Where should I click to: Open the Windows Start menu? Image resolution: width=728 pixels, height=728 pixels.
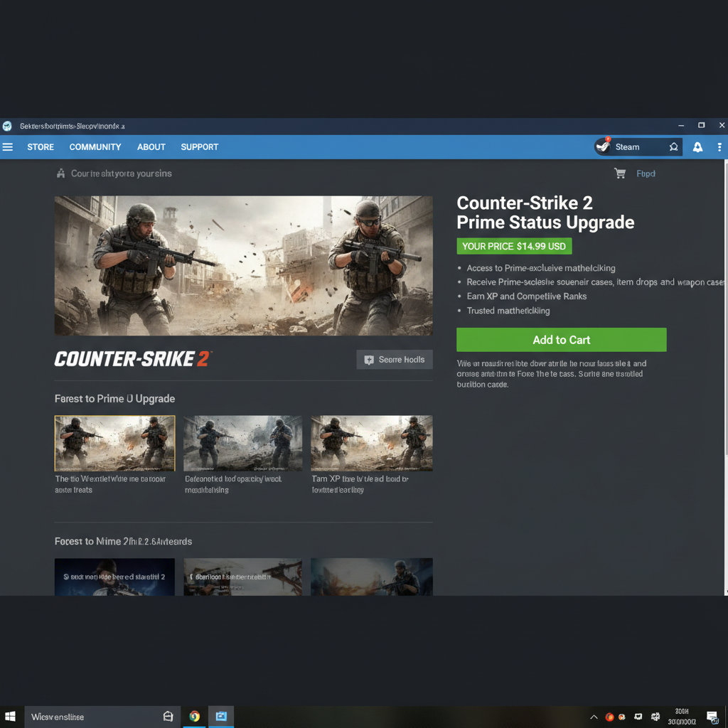(x=10, y=717)
